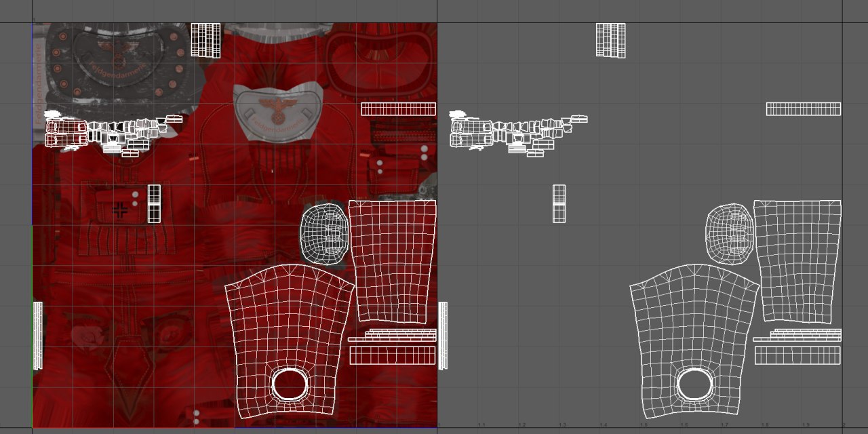Select the tall tapered grid shell over the red texture
Screen dimensions: 868x434
(x=393, y=261)
